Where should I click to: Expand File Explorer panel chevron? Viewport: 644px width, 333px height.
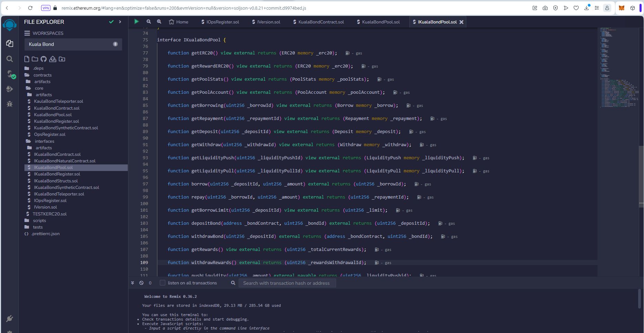(x=120, y=22)
